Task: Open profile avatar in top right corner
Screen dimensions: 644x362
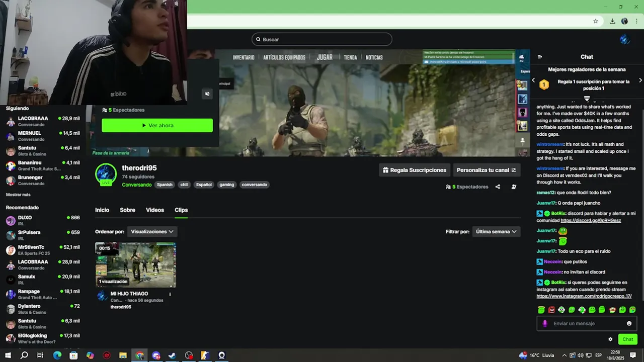Action: click(x=625, y=39)
